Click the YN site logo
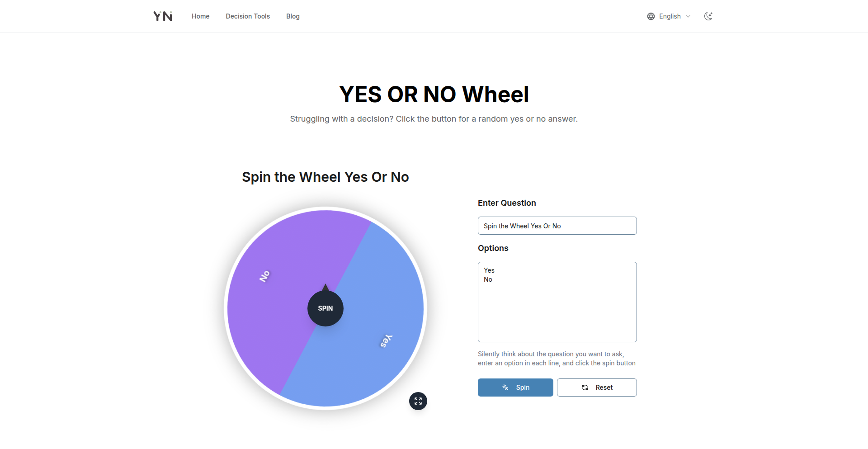This screenshot has width=868, height=449. click(163, 16)
